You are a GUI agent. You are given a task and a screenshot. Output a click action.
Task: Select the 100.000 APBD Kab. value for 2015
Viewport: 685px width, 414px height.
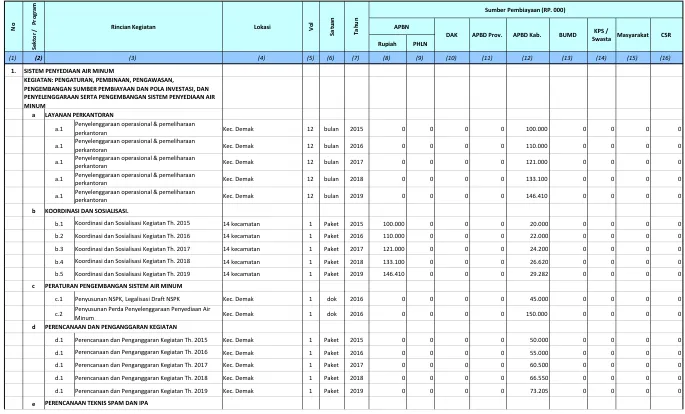536,129
